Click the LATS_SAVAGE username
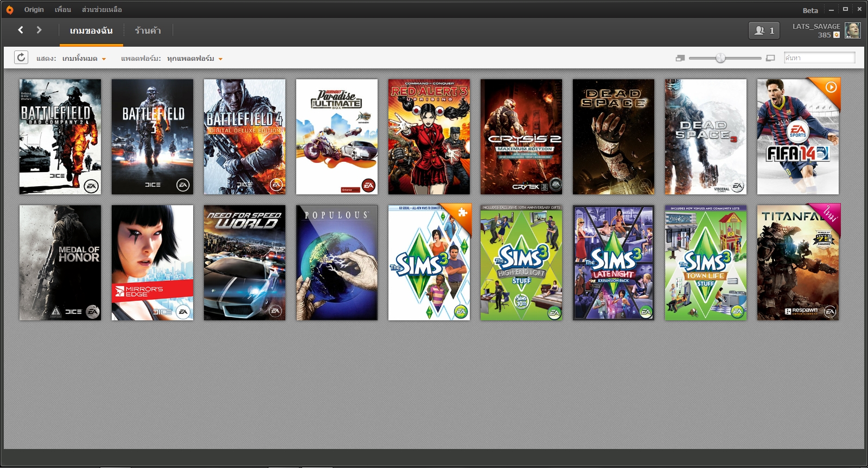 (x=816, y=26)
